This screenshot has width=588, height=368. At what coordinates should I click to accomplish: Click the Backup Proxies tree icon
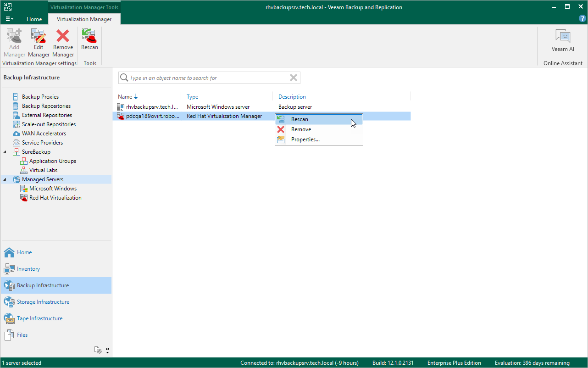click(x=17, y=97)
